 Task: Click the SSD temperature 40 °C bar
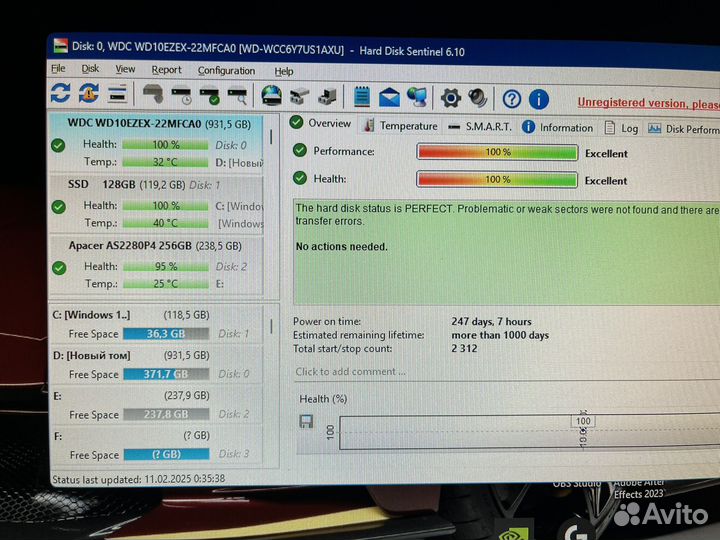[x=165, y=223]
